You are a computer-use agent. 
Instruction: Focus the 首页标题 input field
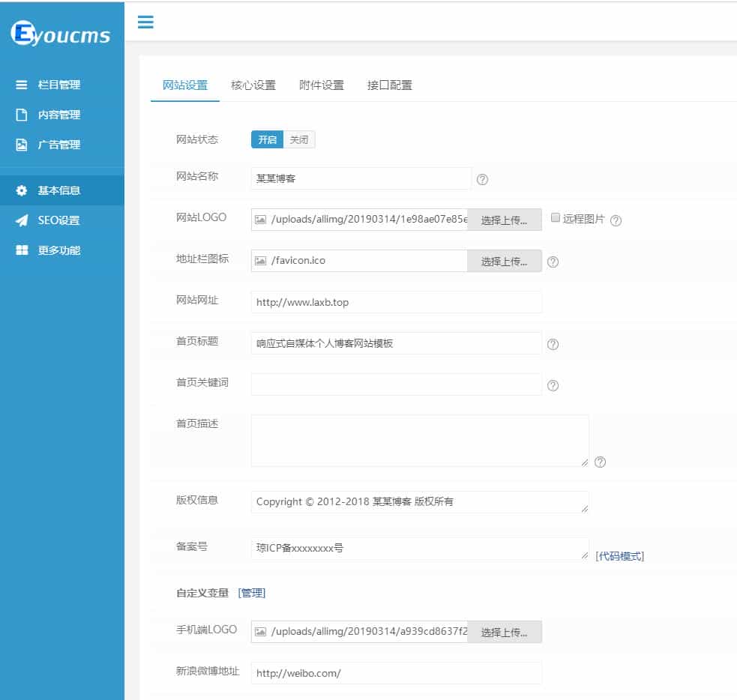pyautogui.click(x=396, y=343)
